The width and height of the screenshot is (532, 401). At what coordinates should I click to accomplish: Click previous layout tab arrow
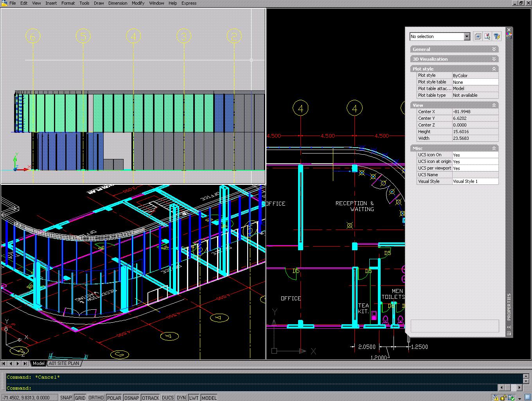click(11, 363)
